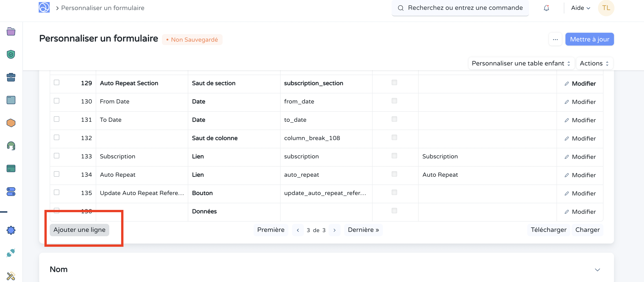Screen dimensions: 644x282
Task: Click the app logo home icon
Action: tap(44, 8)
